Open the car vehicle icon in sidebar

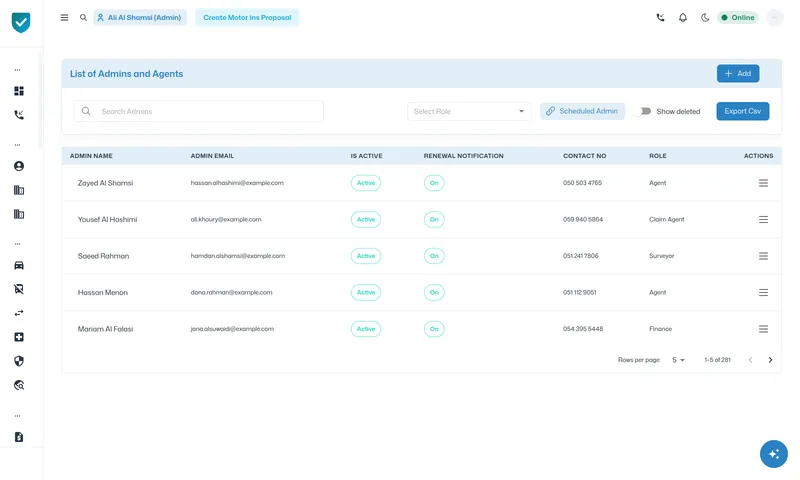click(19, 265)
